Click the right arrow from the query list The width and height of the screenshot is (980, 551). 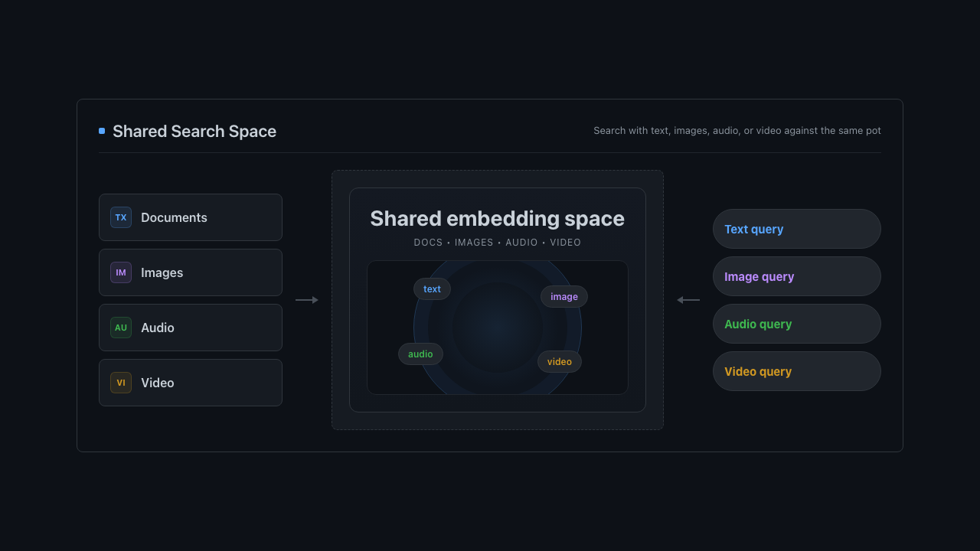(688, 300)
